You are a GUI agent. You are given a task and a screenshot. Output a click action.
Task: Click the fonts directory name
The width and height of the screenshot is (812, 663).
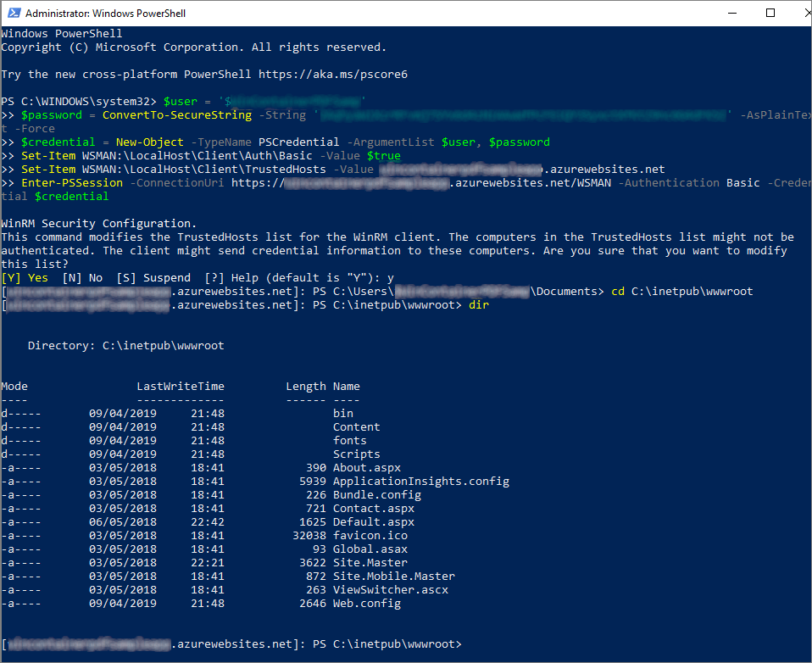point(349,440)
